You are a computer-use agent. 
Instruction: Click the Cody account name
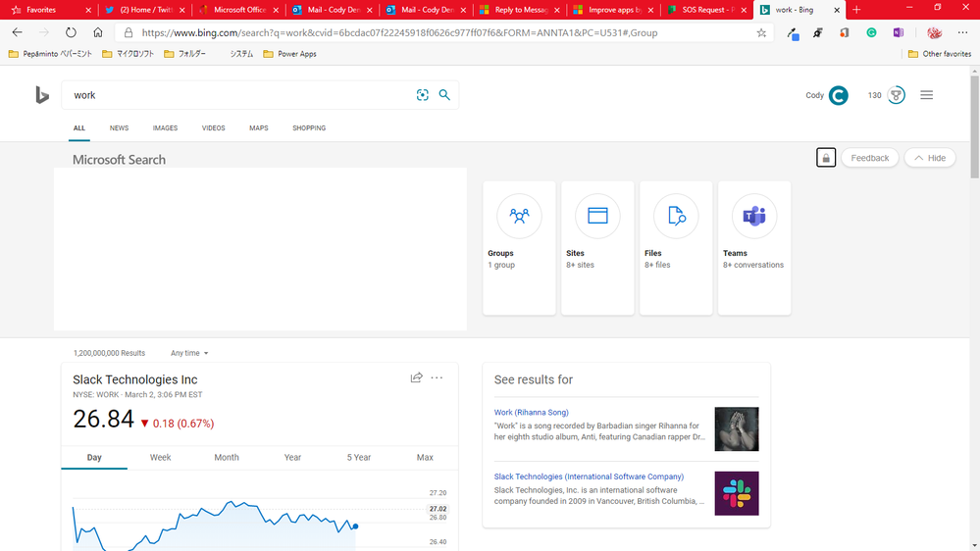coord(814,95)
